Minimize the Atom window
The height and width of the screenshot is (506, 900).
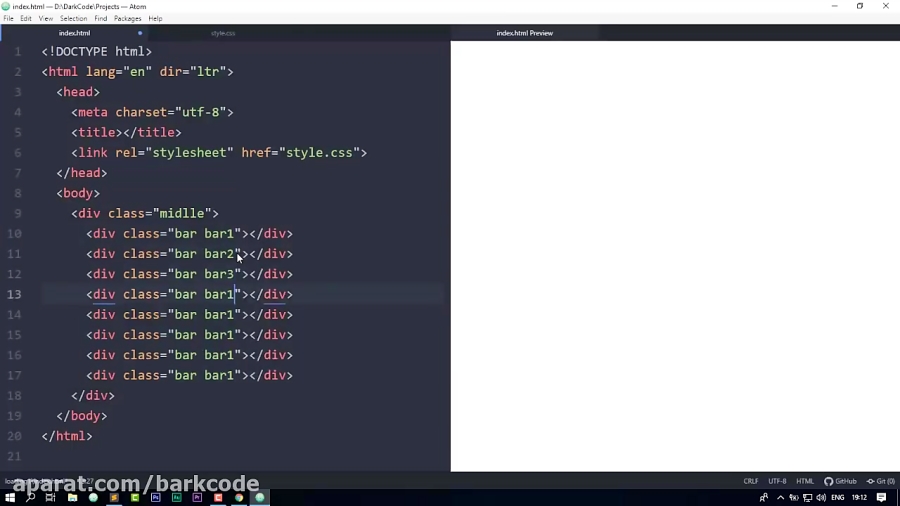[x=835, y=6]
